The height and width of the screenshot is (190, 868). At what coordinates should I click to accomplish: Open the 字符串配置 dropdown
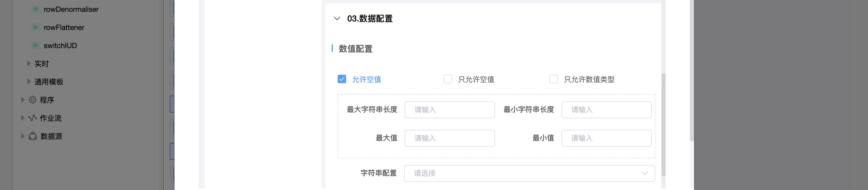(529, 173)
